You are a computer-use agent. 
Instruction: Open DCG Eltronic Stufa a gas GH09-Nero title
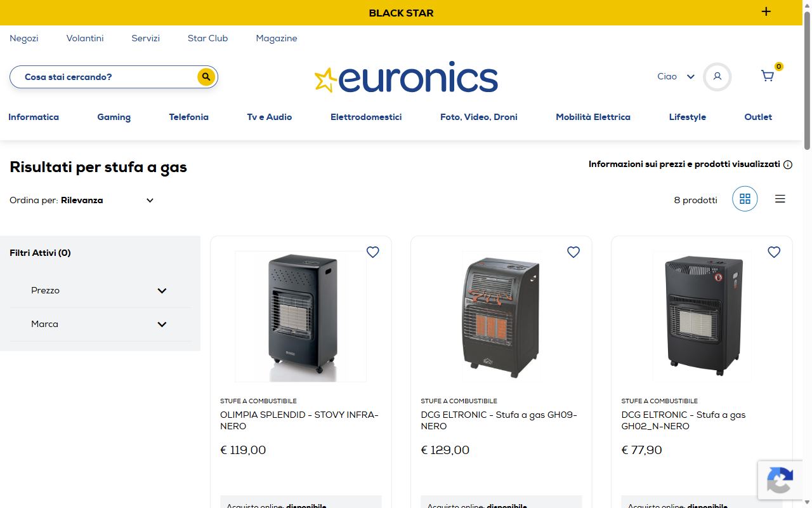[499, 420]
